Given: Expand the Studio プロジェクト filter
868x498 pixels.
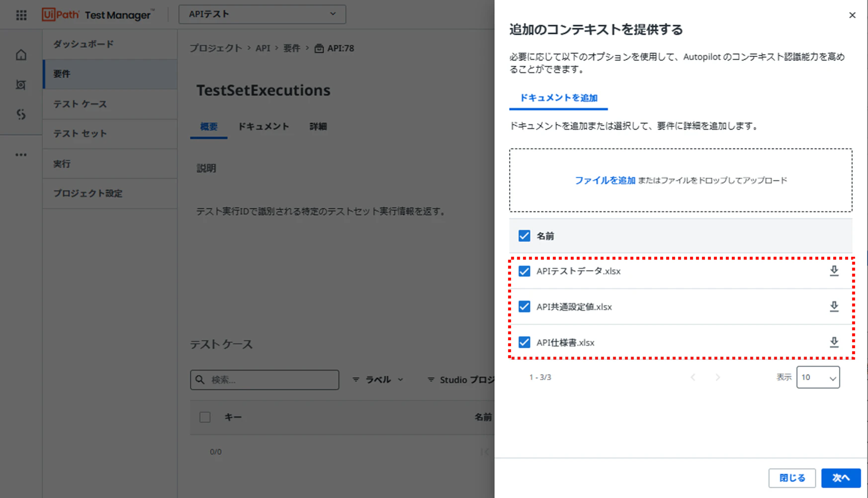Looking at the screenshot, I should click(x=461, y=380).
